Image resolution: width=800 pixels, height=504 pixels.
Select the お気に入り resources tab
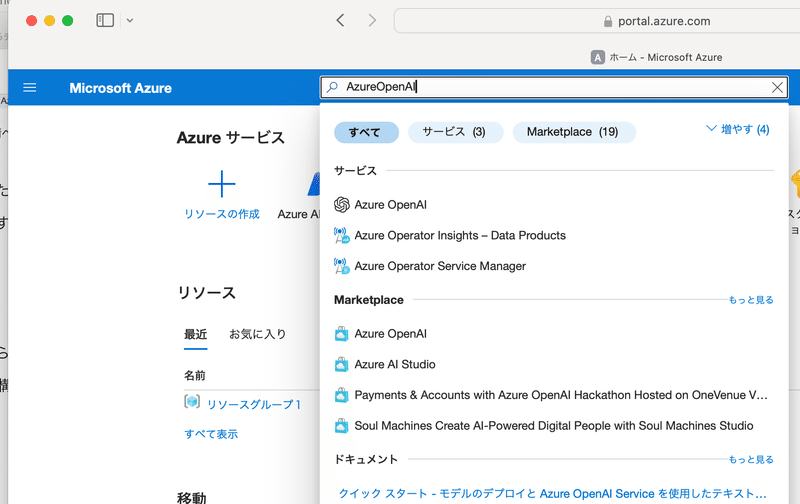pos(258,334)
